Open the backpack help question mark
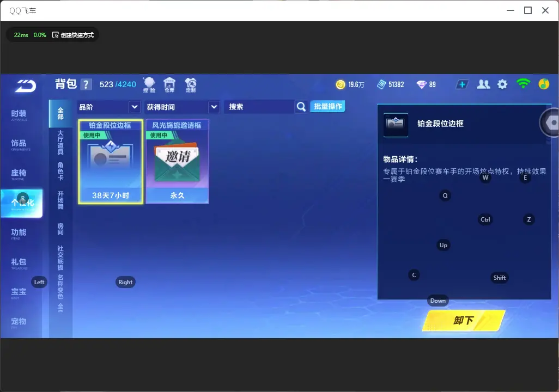The width and height of the screenshot is (559, 392). (x=86, y=84)
